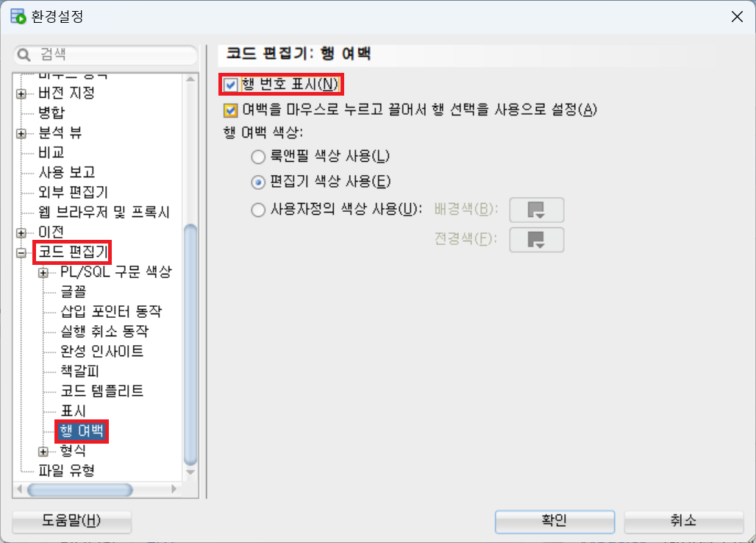Image resolution: width=756 pixels, height=543 pixels.
Task: Click the horizontal scrollbar left arrow
Action: (x=19, y=489)
